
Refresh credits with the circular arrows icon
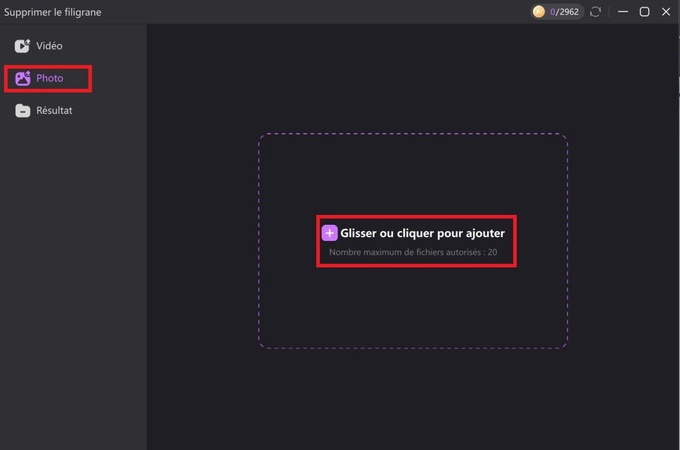point(595,12)
